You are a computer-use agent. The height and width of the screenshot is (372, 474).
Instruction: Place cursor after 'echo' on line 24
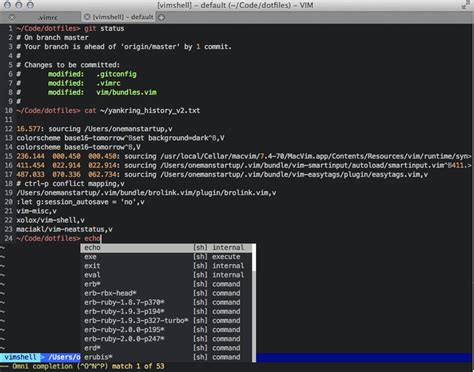coord(101,238)
